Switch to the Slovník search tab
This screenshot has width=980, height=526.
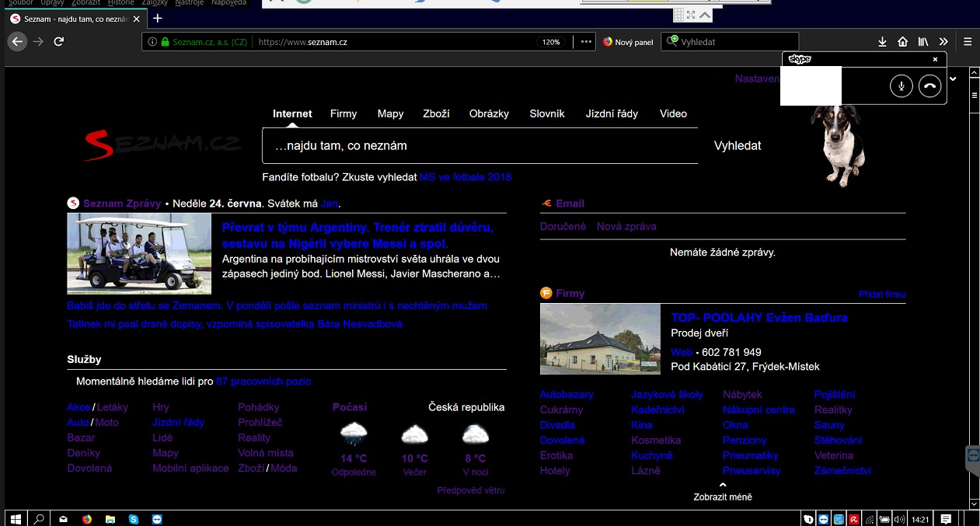547,113
